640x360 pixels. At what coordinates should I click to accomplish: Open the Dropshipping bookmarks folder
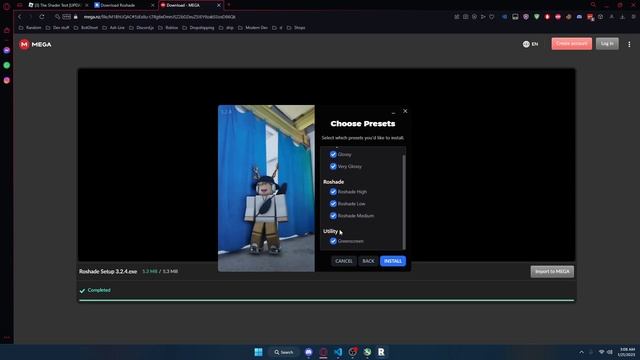198,28
